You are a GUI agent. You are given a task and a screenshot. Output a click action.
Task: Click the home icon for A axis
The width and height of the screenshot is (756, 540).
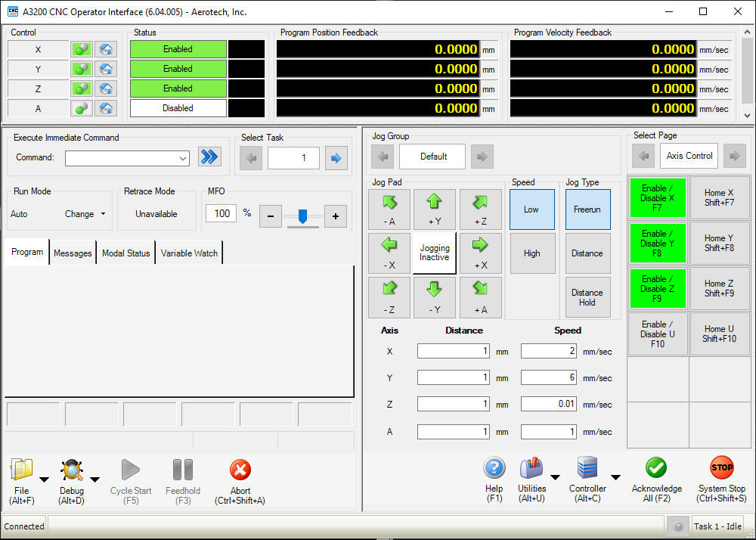click(x=106, y=108)
